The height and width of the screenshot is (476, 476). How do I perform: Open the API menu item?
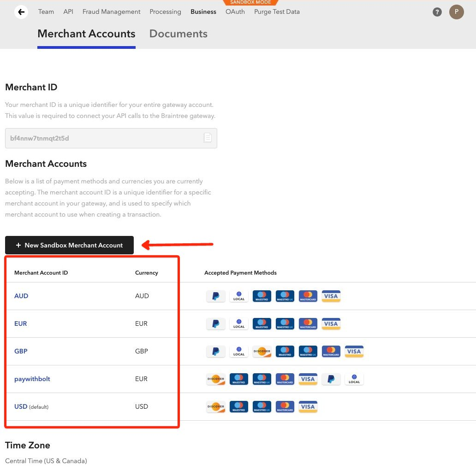pos(68,12)
